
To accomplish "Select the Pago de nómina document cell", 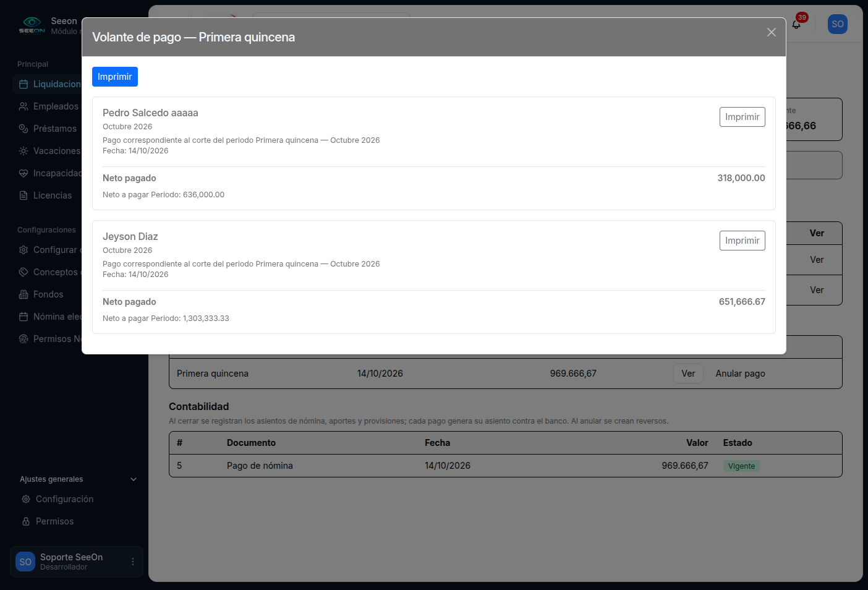I will click(260, 466).
